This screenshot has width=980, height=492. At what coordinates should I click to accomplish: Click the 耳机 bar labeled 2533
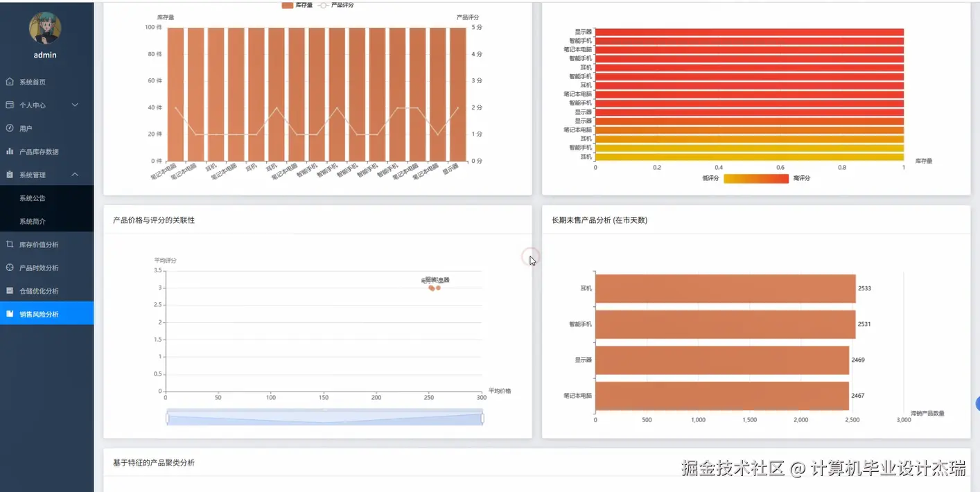[725, 288]
